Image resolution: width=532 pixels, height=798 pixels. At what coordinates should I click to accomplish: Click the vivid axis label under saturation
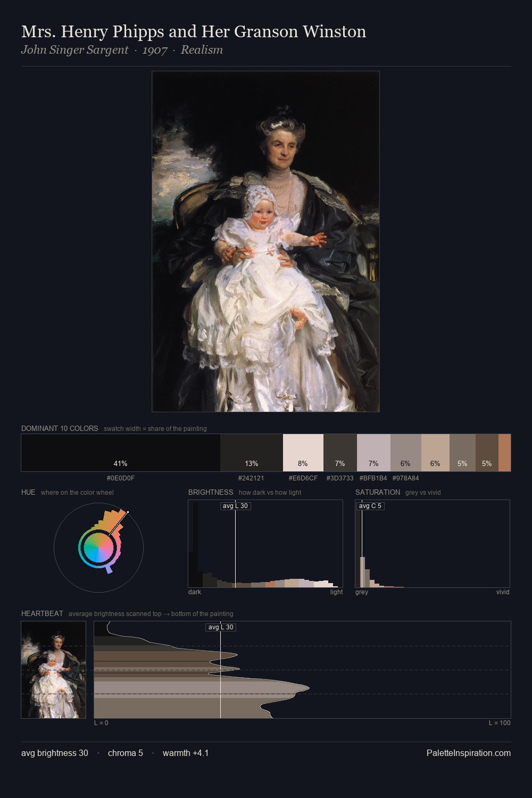(503, 592)
